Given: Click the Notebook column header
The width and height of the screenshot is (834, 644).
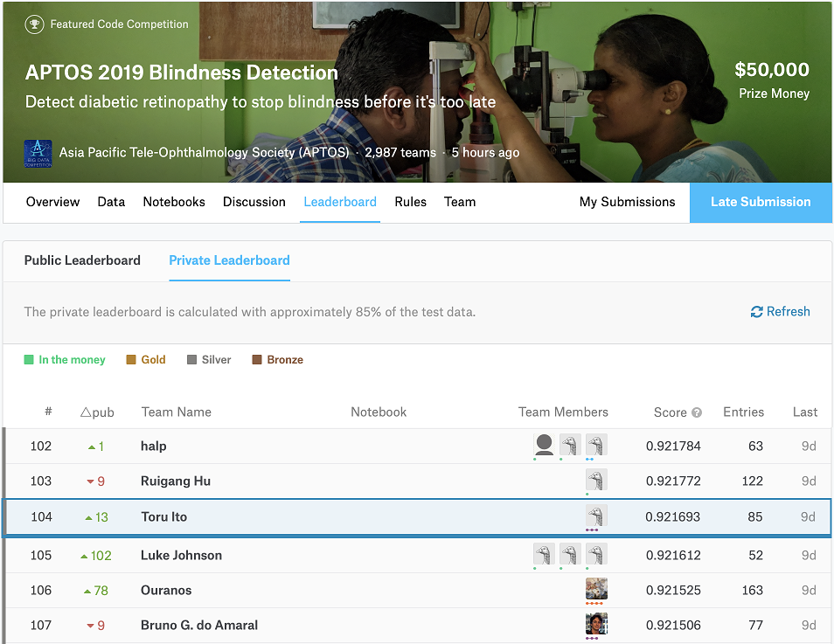Looking at the screenshot, I should [x=379, y=412].
